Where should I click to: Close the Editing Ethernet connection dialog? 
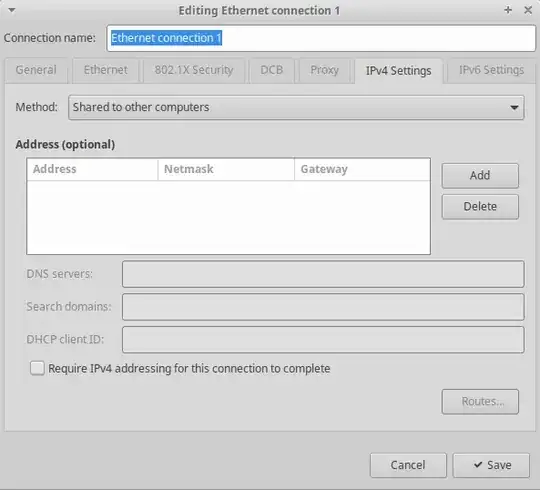[x=528, y=10]
